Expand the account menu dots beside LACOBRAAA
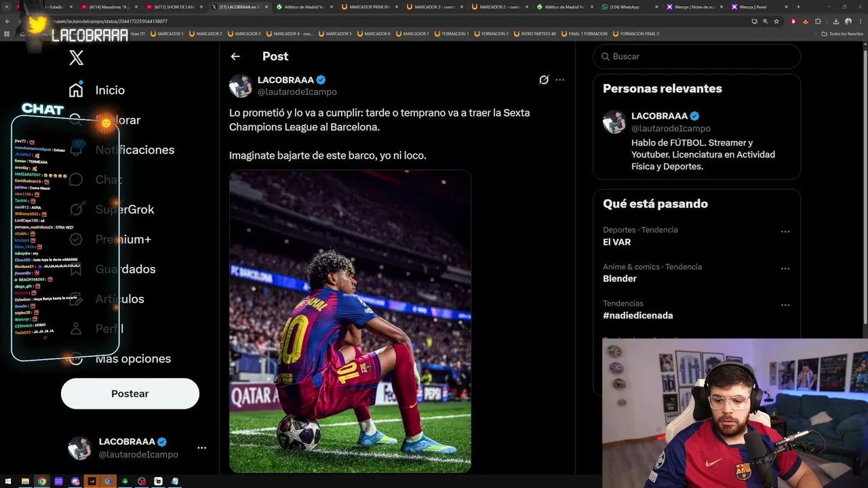868x488 pixels. (x=201, y=448)
